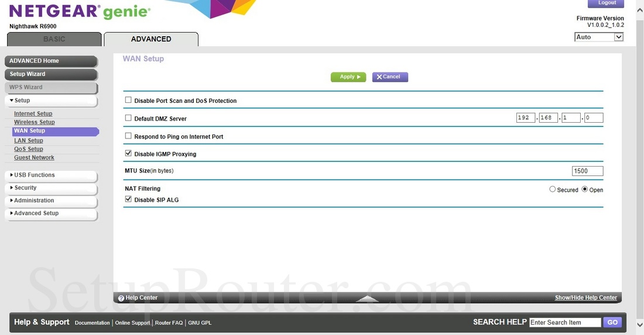This screenshot has width=644, height=335.
Task: Select Open NAT Filtering
Action: [585, 189]
